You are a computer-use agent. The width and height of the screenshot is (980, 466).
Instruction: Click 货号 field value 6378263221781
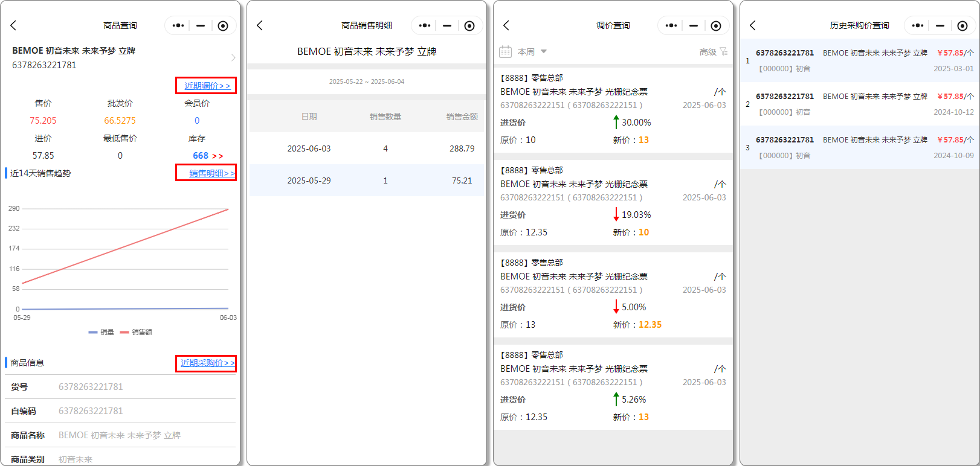point(91,387)
